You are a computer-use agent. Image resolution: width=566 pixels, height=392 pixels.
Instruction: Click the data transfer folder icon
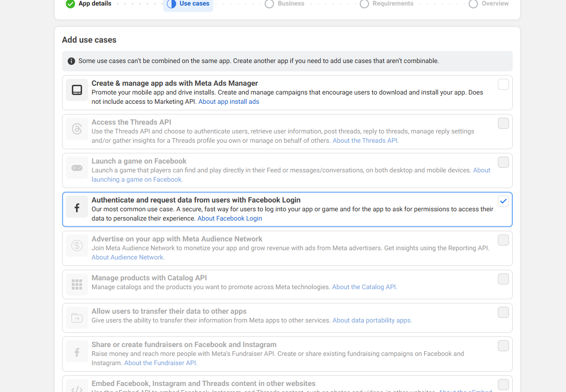click(x=77, y=318)
